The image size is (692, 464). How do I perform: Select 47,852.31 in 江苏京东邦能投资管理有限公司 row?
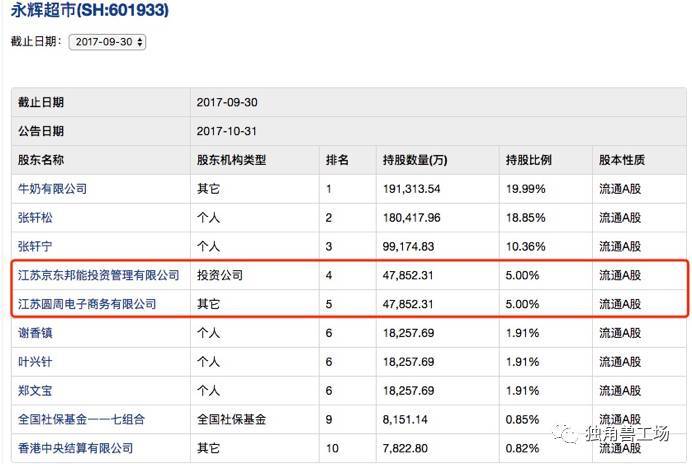coord(408,275)
